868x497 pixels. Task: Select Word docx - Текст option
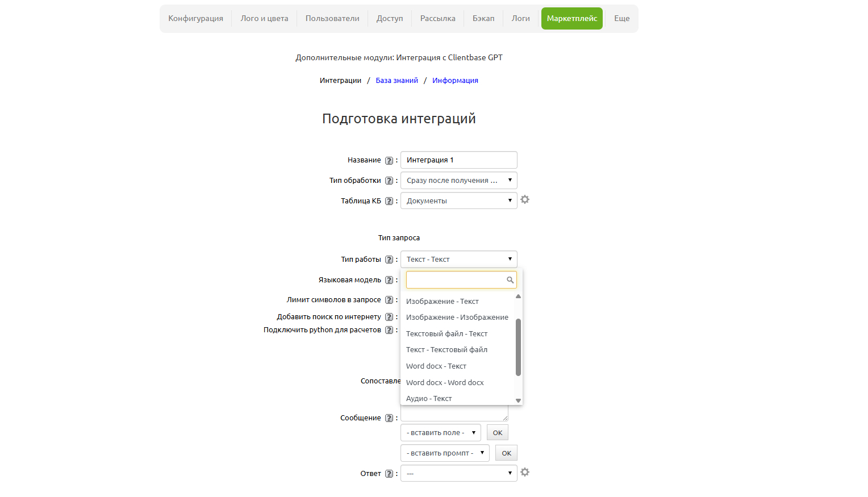pos(436,366)
